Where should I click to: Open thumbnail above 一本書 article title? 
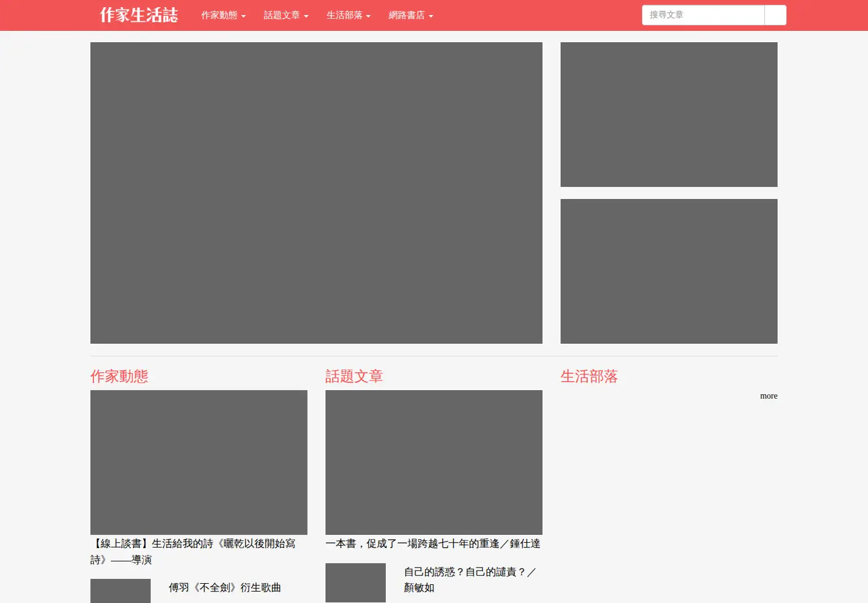pyautogui.click(x=434, y=463)
